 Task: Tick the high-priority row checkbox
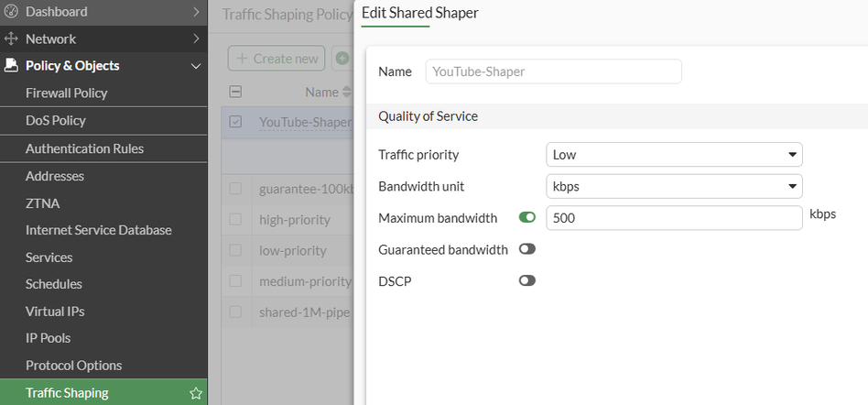tap(236, 220)
